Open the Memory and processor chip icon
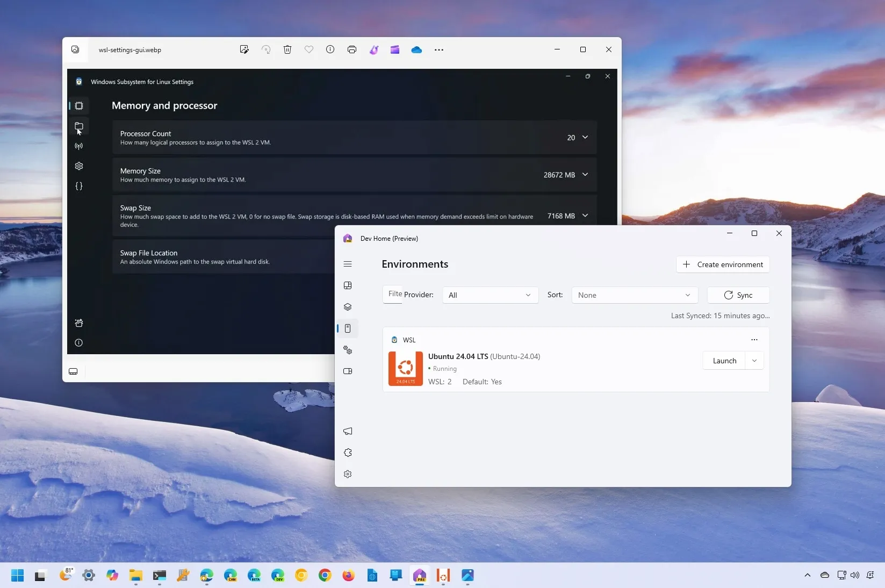885x588 pixels. tap(79, 106)
